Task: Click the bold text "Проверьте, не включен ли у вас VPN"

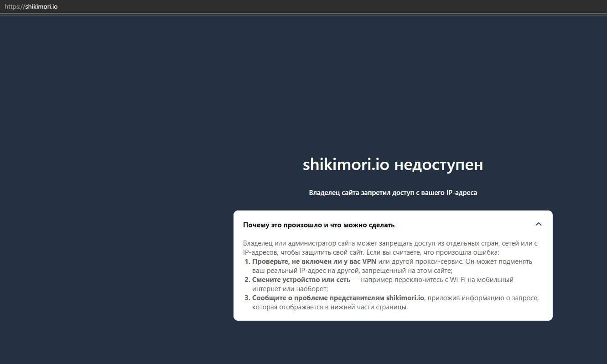Action: click(314, 261)
